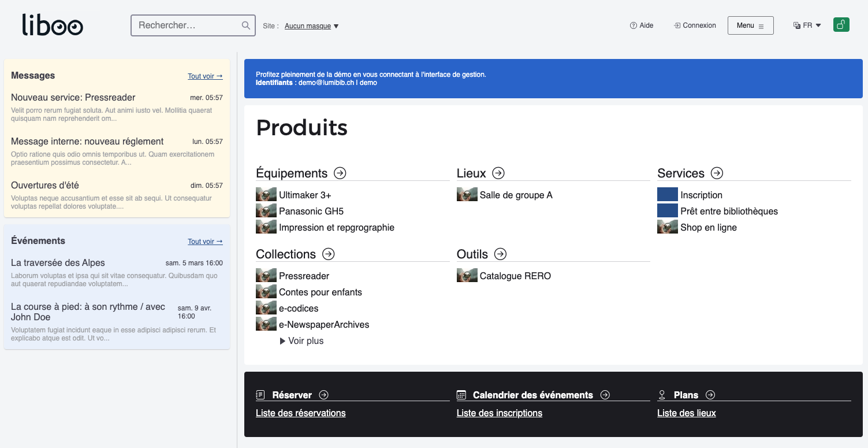Click the green unlocked padlock icon
Viewport: 868px width, 448px height.
coord(841,24)
